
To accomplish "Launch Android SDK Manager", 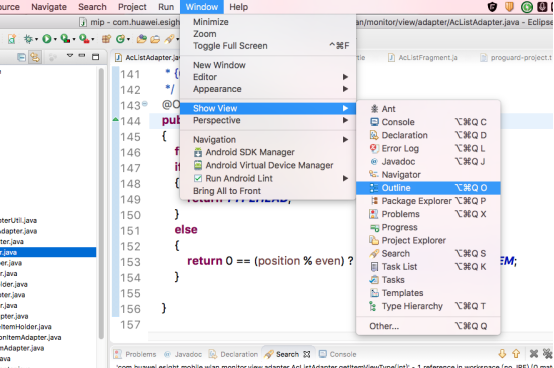I will [x=268, y=152].
